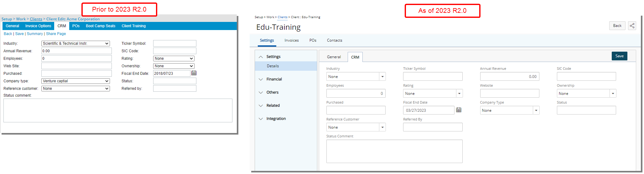Open Company Type dropdown in new layout

[x=510, y=110]
